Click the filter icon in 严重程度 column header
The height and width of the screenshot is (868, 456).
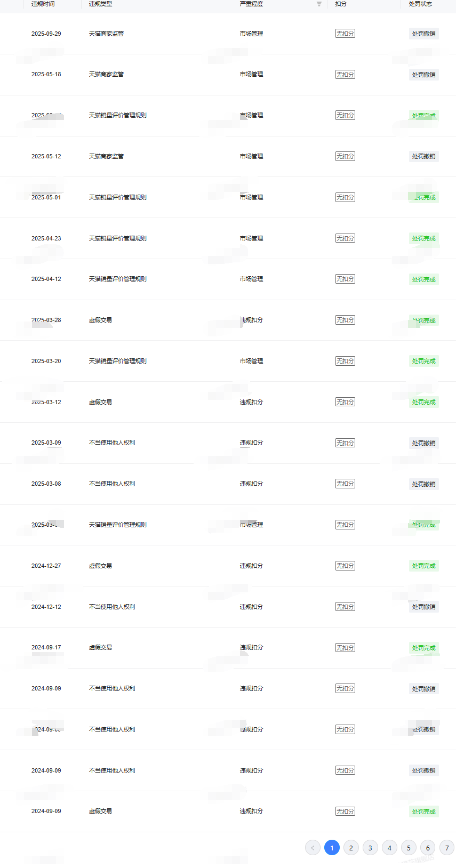319,4
